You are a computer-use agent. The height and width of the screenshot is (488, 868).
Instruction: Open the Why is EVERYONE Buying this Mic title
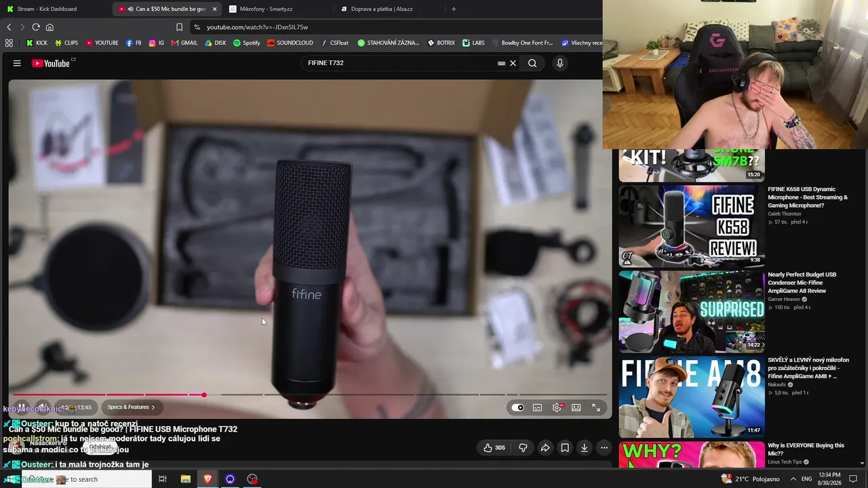click(x=806, y=449)
